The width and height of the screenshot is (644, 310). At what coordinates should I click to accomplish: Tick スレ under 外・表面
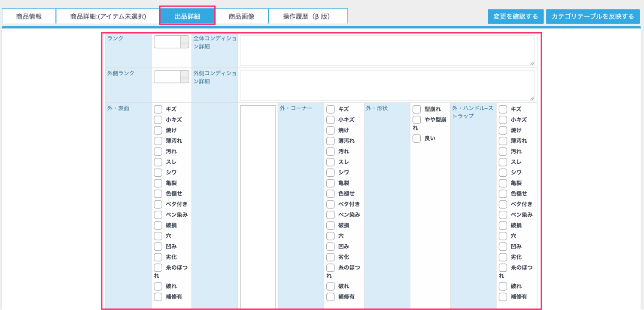(x=158, y=162)
